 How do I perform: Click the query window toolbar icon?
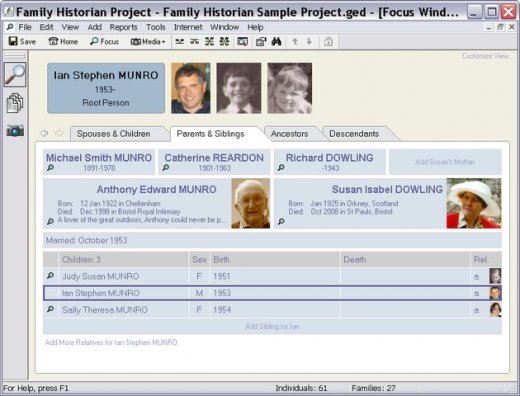point(242,41)
